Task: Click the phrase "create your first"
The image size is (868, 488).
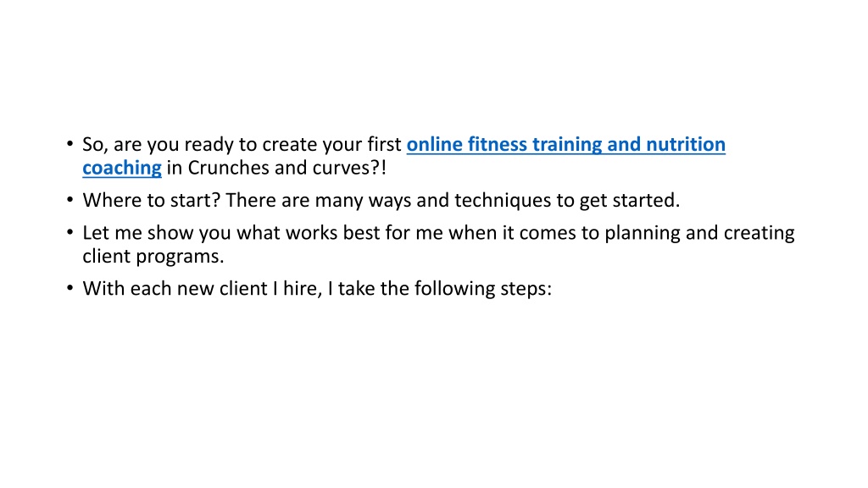Action: tap(331, 144)
